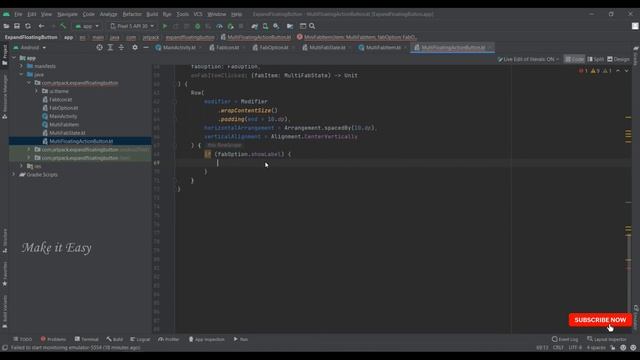Click the Search Everywhere magnifier icon
640x360 pixels.
click(x=312, y=26)
